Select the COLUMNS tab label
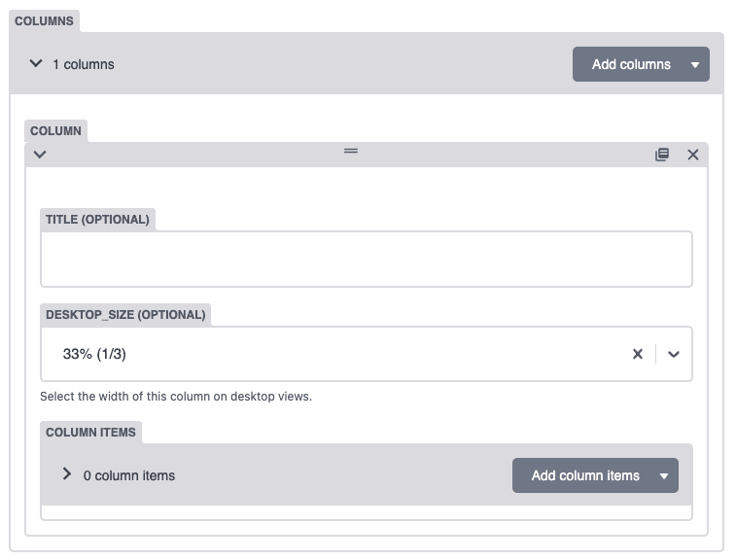 tap(44, 21)
